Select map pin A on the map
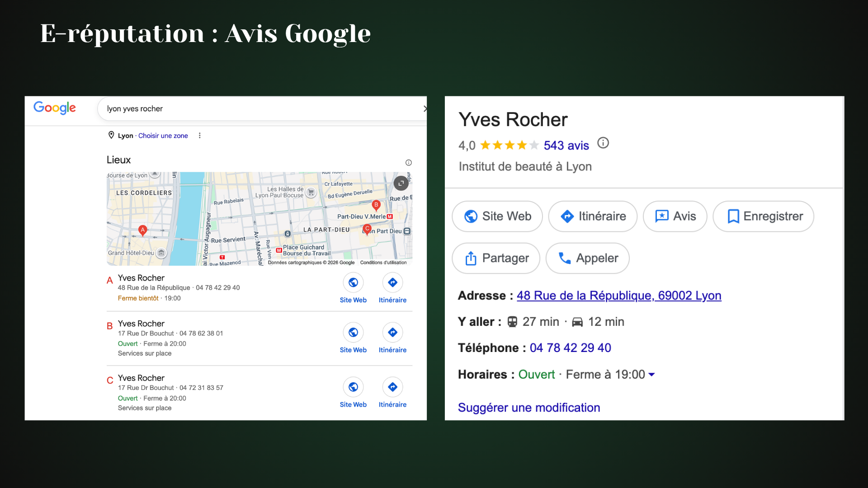The height and width of the screenshot is (488, 868). 143,230
